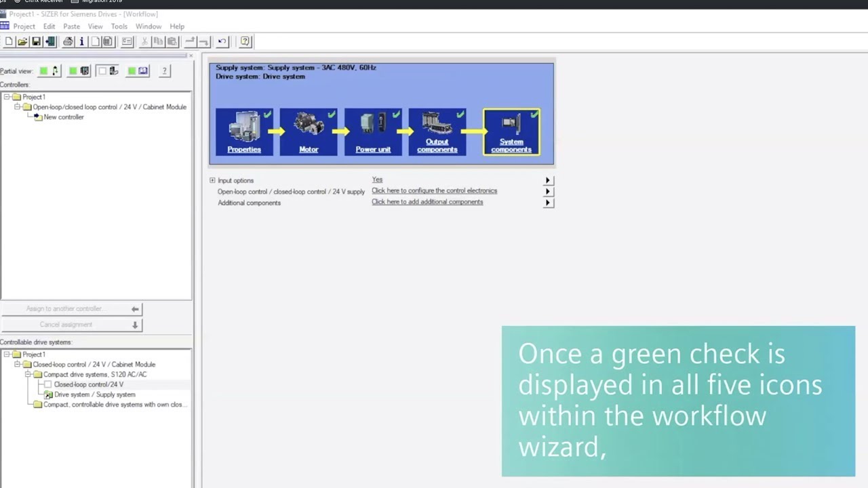Copy selection with copy toolbar icon
Screen dimensions: 868x488
(x=158, y=41)
